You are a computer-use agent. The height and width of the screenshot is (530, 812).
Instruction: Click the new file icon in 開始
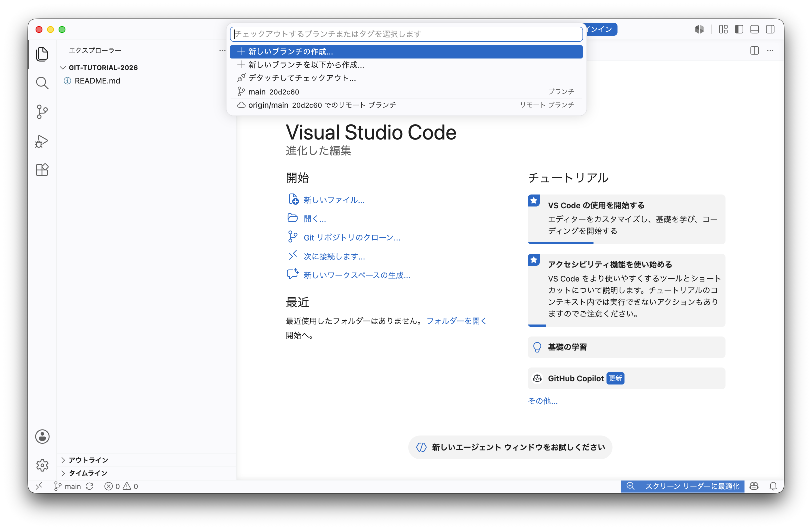pyautogui.click(x=293, y=199)
